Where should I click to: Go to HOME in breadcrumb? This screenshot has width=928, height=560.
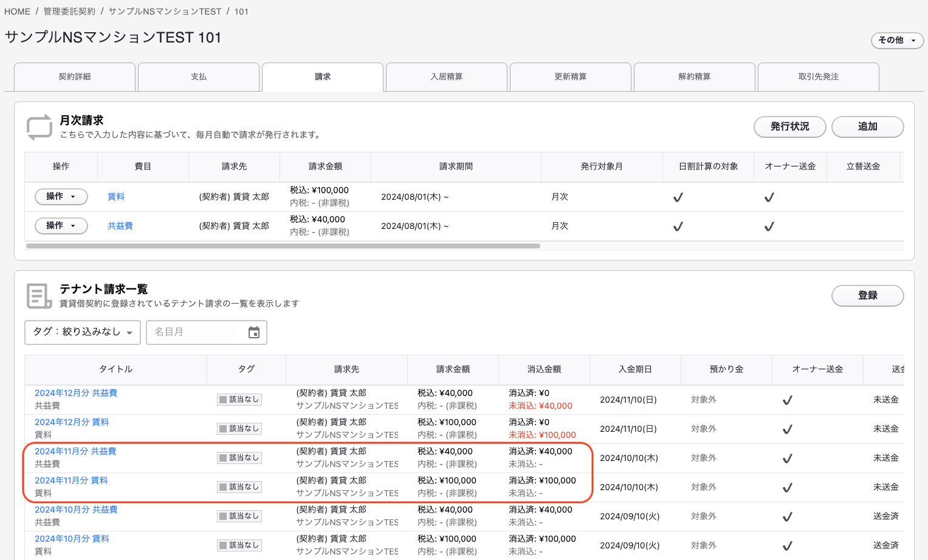(17, 12)
